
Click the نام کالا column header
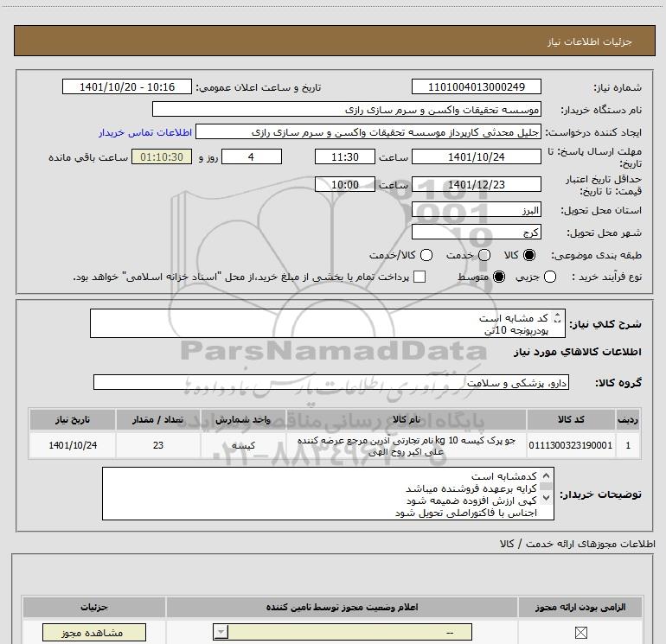(x=406, y=419)
